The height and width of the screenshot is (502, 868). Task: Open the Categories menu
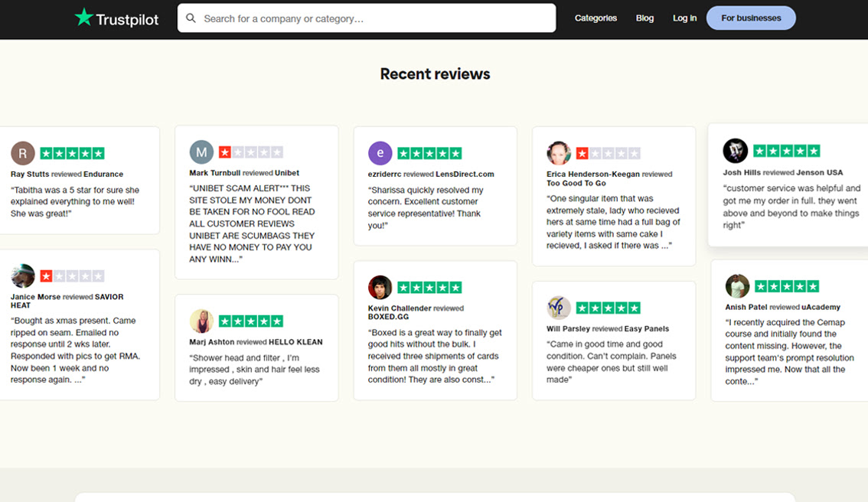pyautogui.click(x=596, y=18)
